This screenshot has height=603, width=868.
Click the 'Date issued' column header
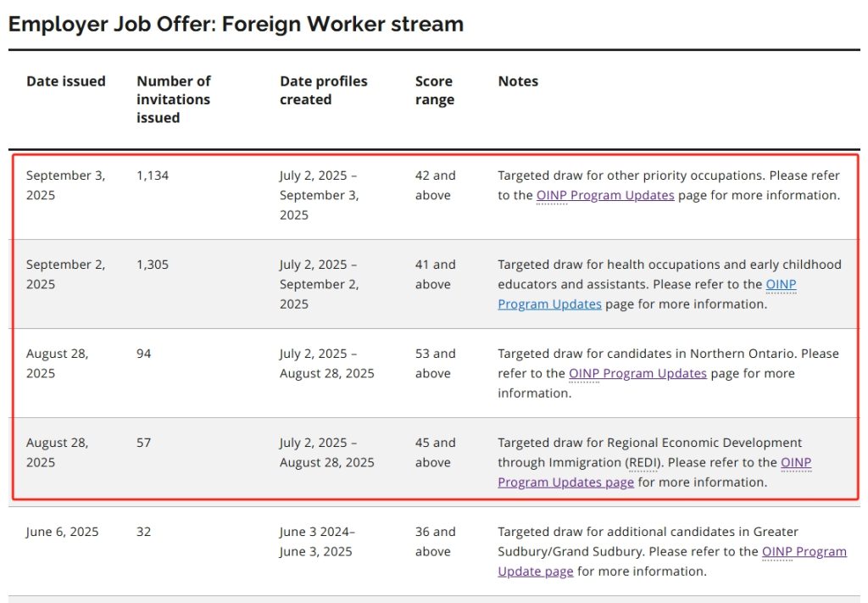tap(66, 81)
